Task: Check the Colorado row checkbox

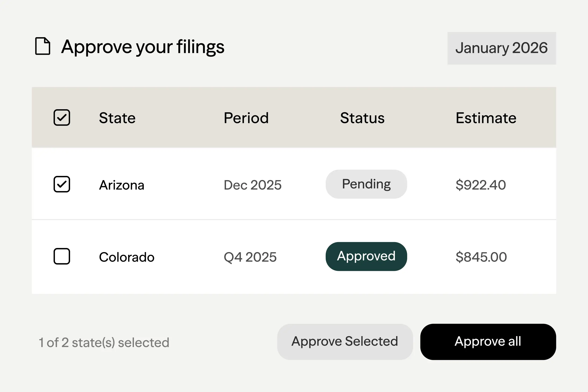Action: point(62,256)
